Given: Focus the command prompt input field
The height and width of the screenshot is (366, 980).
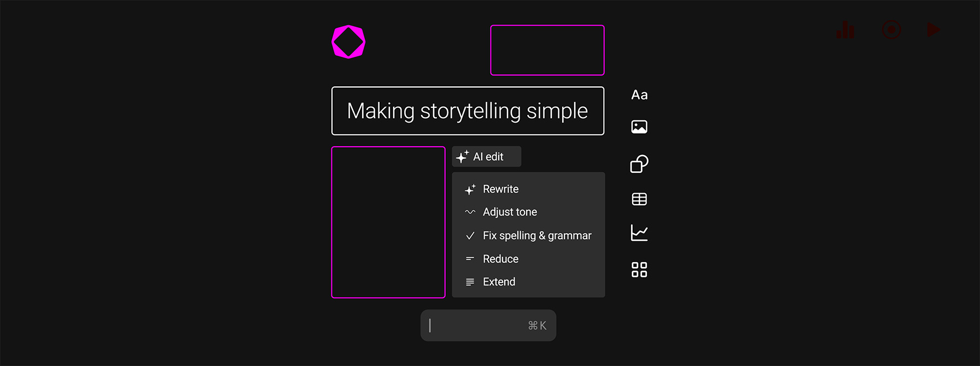Looking at the screenshot, I should (x=488, y=326).
